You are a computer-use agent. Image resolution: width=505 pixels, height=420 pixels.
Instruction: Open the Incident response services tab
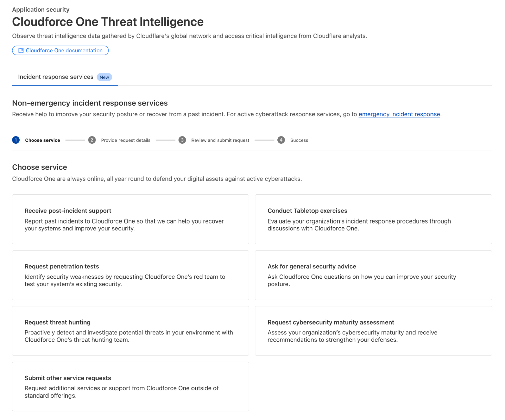pos(56,77)
